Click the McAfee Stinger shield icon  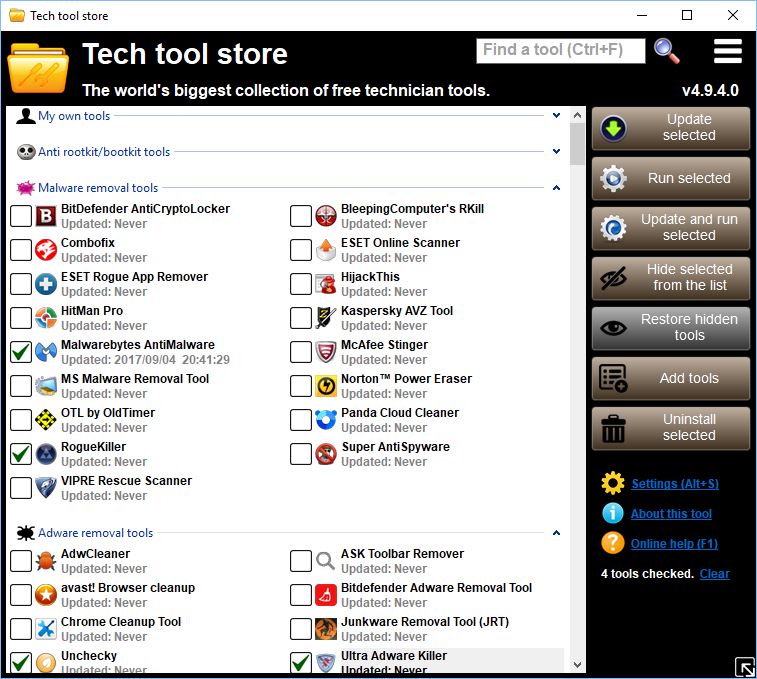[326, 352]
